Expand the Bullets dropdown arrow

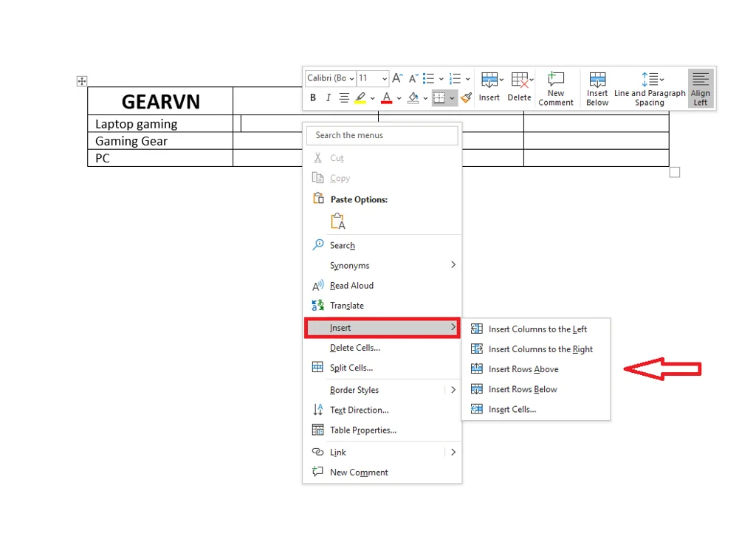pyautogui.click(x=441, y=78)
